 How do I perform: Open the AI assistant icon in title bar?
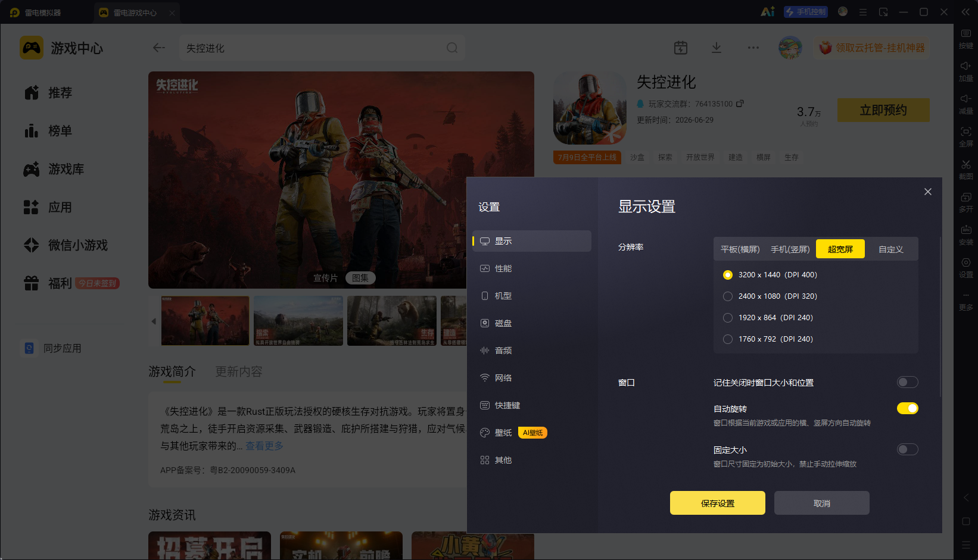pyautogui.click(x=768, y=11)
